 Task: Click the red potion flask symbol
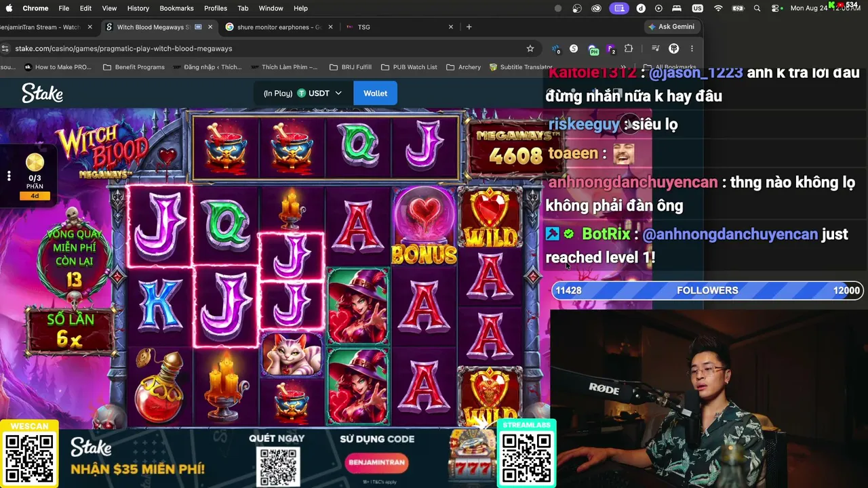[x=159, y=386]
